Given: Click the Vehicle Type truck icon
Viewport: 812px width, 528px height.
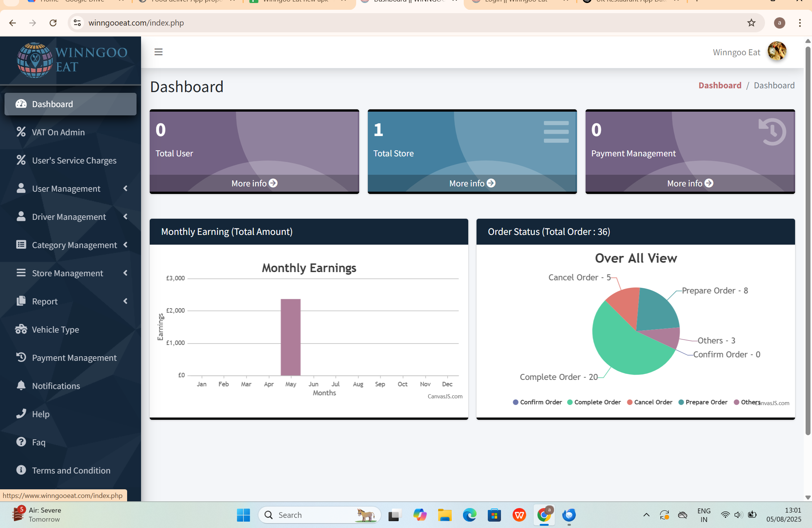Looking at the screenshot, I should [21, 329].
